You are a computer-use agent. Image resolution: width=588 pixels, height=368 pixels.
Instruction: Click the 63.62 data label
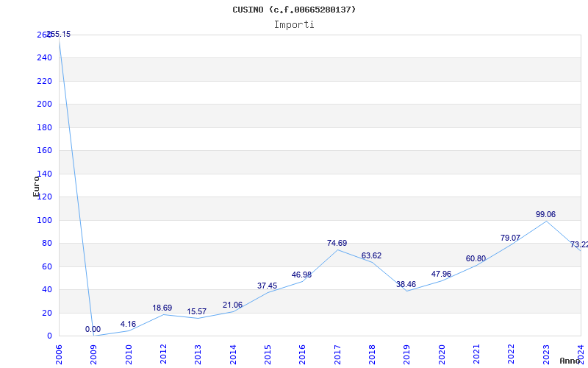click(x=371, y=255)
